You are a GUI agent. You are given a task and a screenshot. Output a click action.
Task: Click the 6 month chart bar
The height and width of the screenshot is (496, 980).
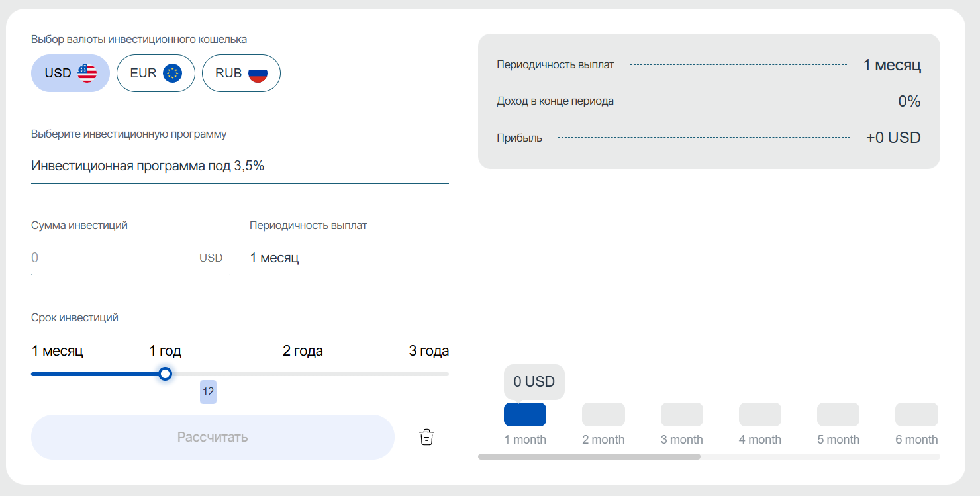point(916,415)
